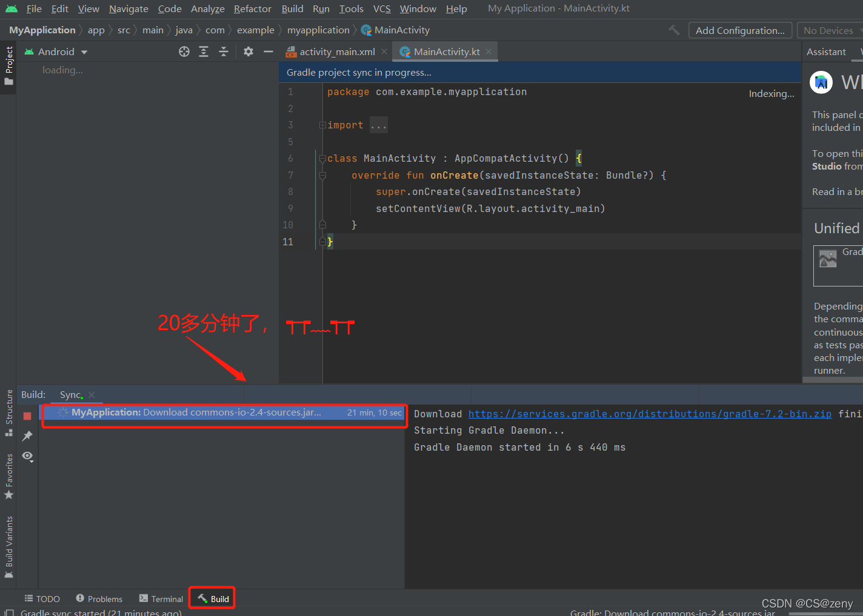This screenshot has width=863, height=616.
Task: Collapse the MainActivity class fold marker
Action: (x=322, y=159)
